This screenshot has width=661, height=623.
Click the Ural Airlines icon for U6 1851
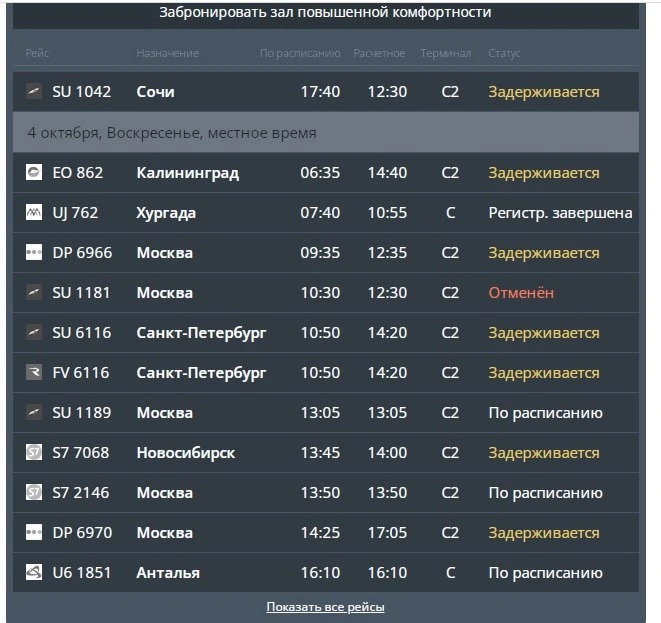(x=34, y=572)
